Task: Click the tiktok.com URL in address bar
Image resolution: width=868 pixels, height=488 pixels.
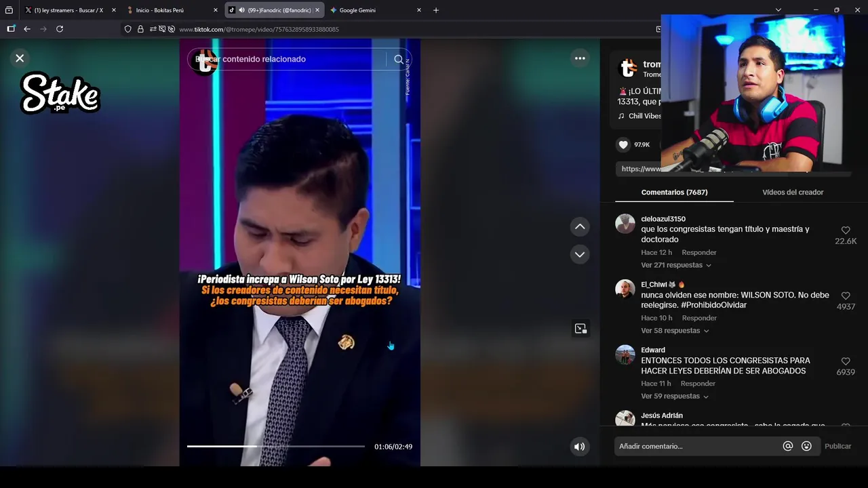Action: 259,29
